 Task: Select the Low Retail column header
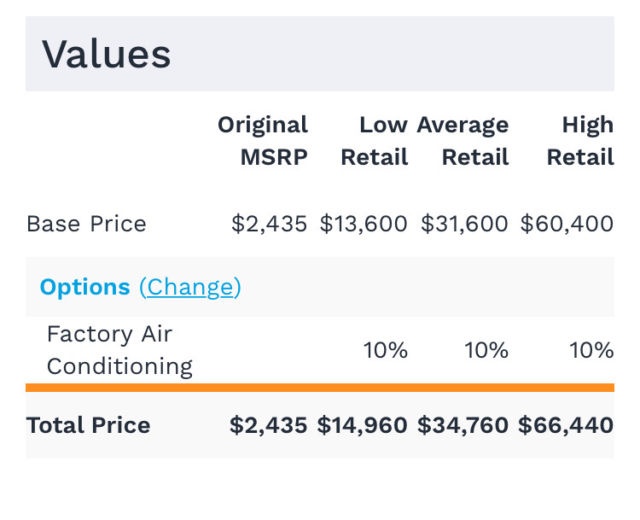tap(374, 141)
